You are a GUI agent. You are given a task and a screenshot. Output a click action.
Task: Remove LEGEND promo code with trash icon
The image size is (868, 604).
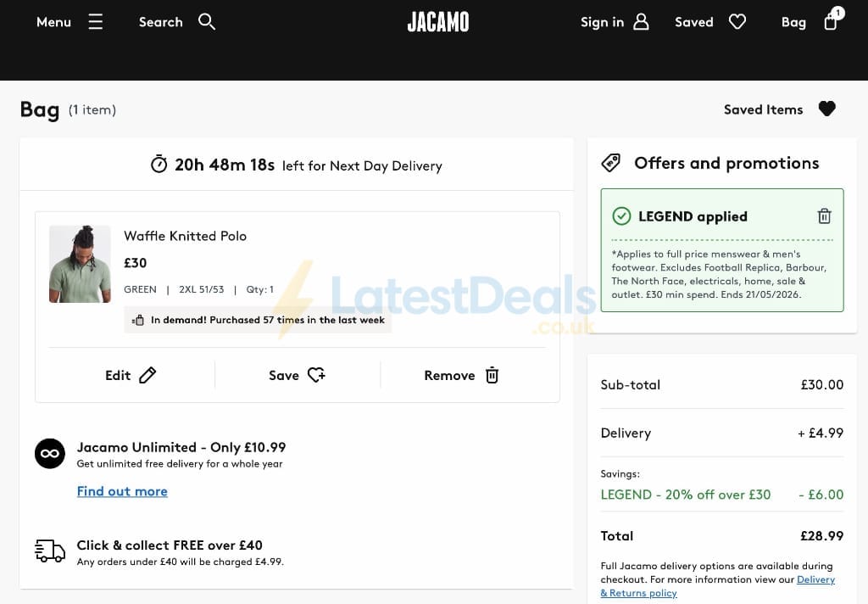pos(824,216)
